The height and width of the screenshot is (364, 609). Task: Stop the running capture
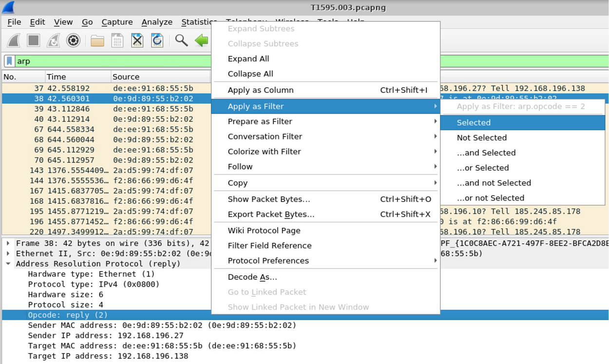[x=34, y=40]
